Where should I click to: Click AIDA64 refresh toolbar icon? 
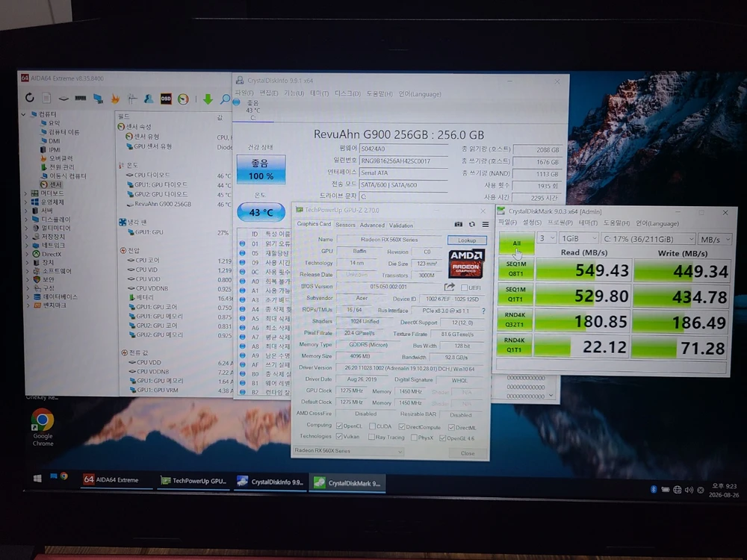pyautogui.click(x=30, y=98)
